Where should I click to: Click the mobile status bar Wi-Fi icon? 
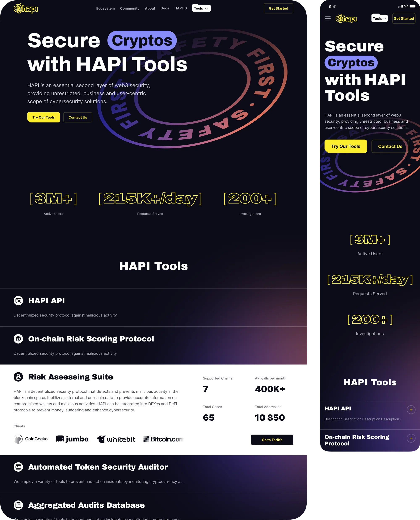click(406, 6)
